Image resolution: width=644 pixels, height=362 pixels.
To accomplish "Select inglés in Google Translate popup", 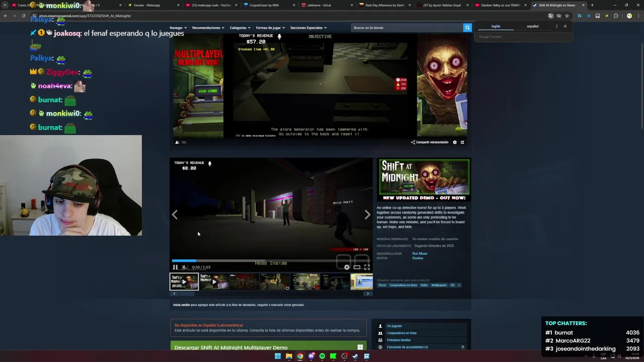I will tap(496, 26).
